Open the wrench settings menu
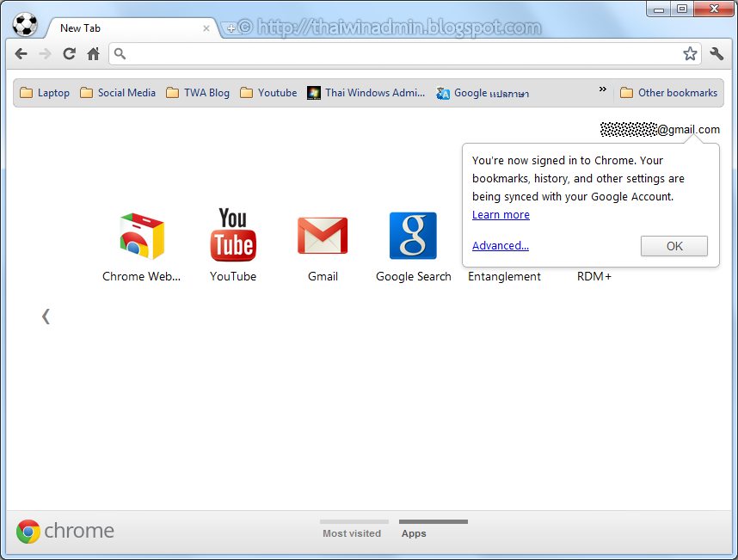The height and width of the screenshot is (560, 738). coord(717,53)
